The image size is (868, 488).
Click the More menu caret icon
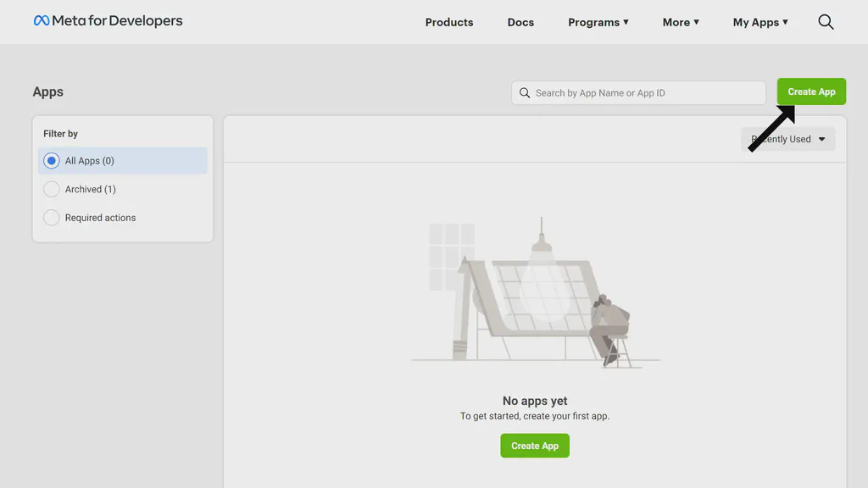(x=698, y=23)
